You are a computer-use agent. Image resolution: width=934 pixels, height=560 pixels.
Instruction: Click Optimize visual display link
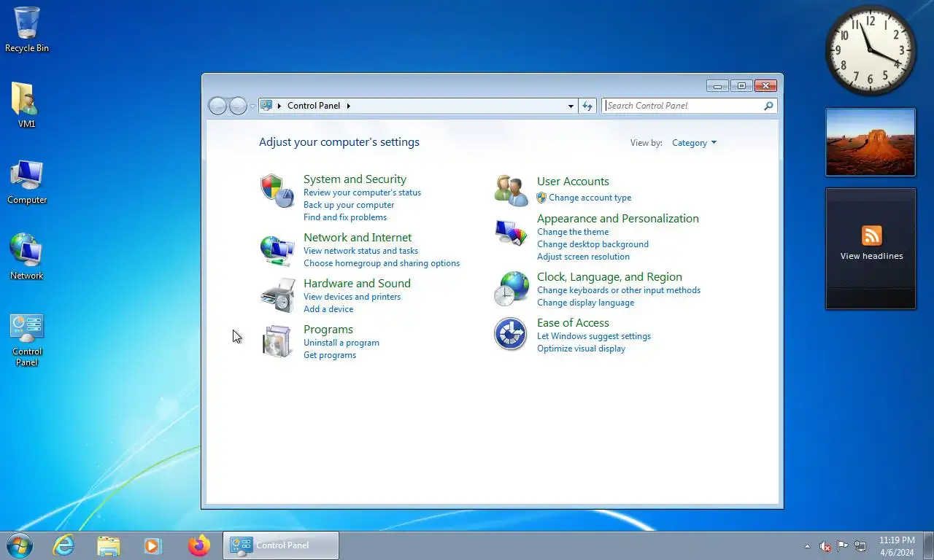581,349
